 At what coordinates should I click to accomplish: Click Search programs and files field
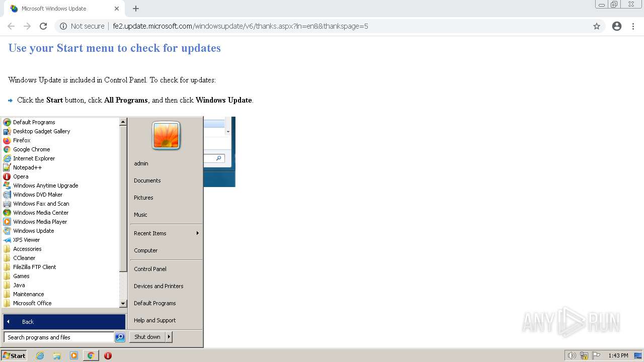(x=59, y=337)
